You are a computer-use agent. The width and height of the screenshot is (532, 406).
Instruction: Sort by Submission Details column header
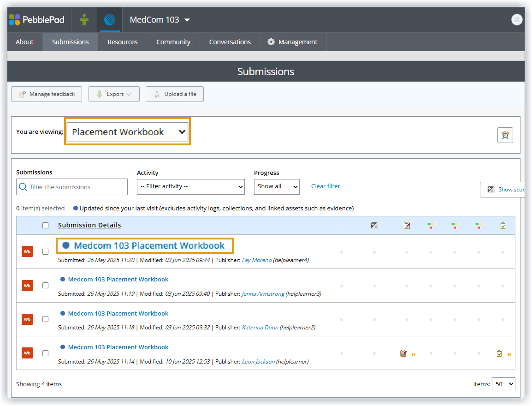pos(89,225)
